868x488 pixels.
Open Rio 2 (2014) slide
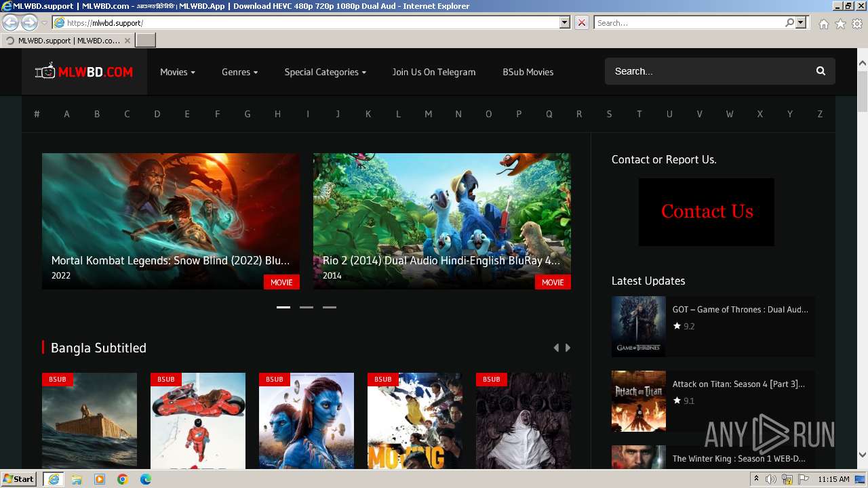pyautogui.click(x=442, y=221)
